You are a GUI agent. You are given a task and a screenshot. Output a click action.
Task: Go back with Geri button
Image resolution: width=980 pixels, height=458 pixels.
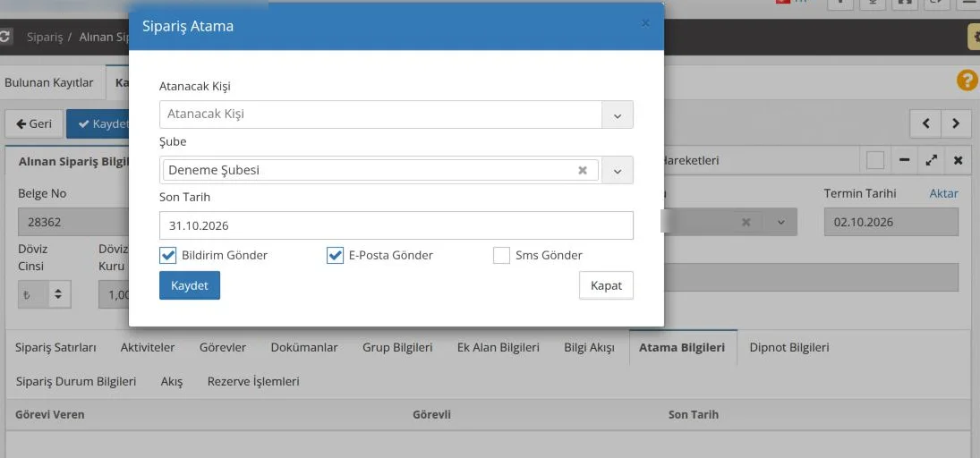click(x=34, y=123)
